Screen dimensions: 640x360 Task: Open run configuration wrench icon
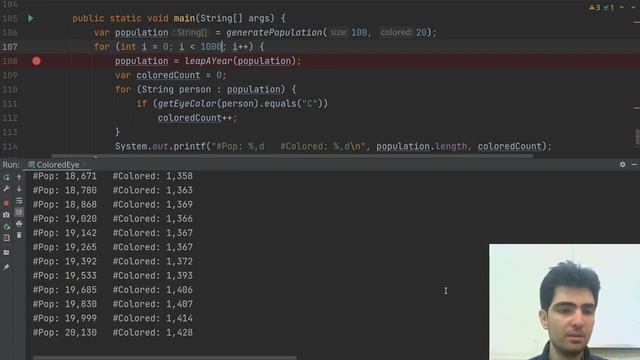point(6,189)
